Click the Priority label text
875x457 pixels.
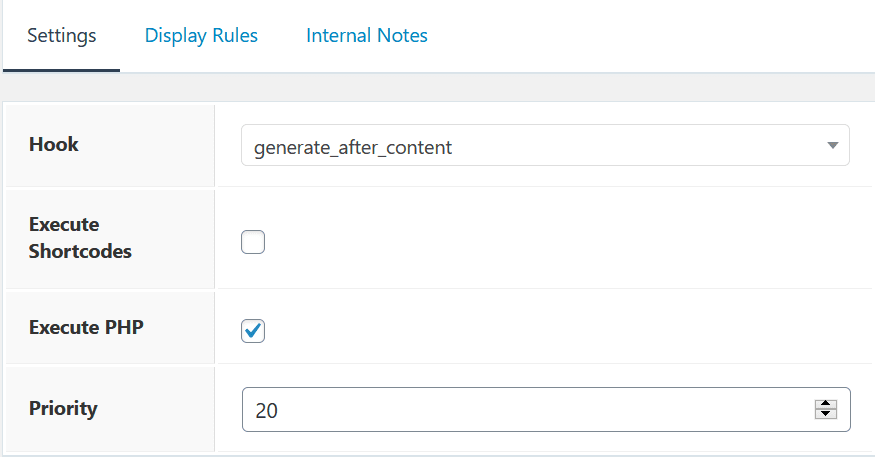pyautogui.click(x=63, y=408)
